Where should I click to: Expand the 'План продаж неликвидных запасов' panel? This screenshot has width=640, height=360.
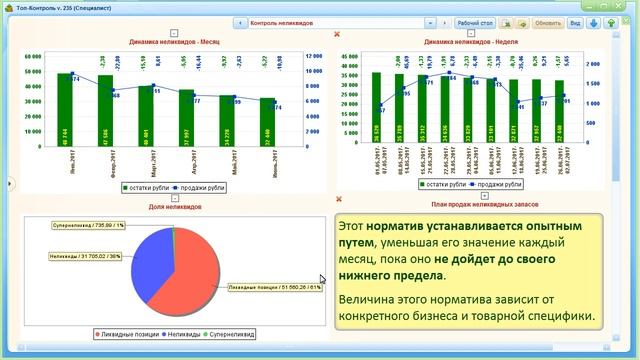click(x=484, y=196)
